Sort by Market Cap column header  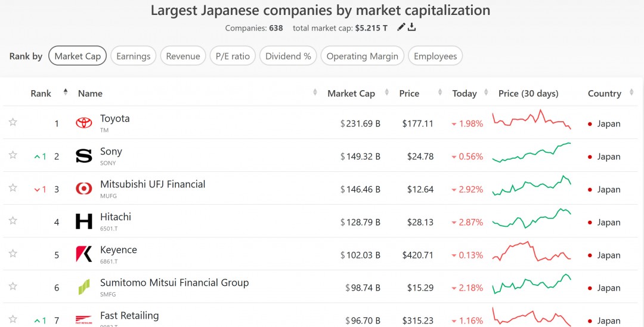[x=351, y=93]
